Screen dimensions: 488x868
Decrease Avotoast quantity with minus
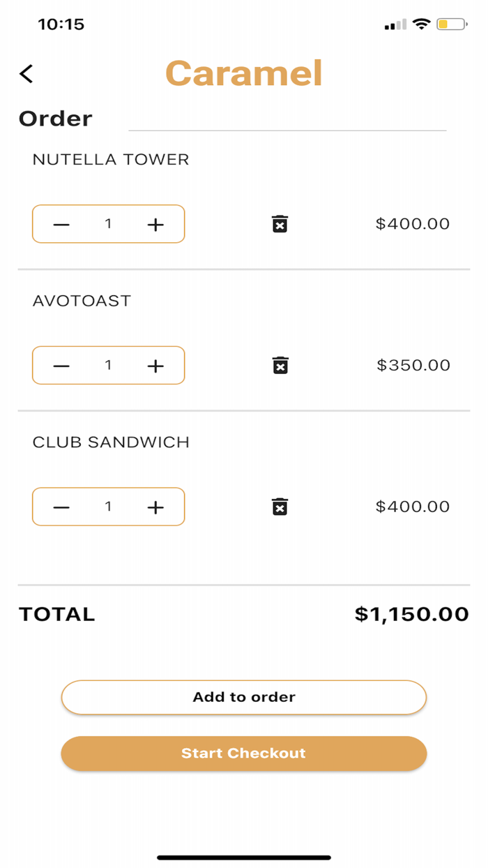click(x=61, y=366)
